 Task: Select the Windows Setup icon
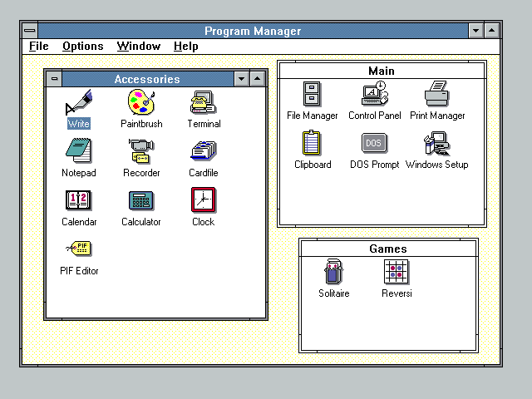[x=437, y=143]
